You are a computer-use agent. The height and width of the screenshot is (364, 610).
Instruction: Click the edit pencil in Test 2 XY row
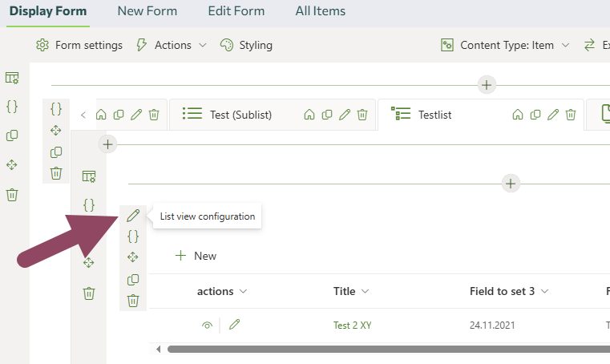[234, 325]
